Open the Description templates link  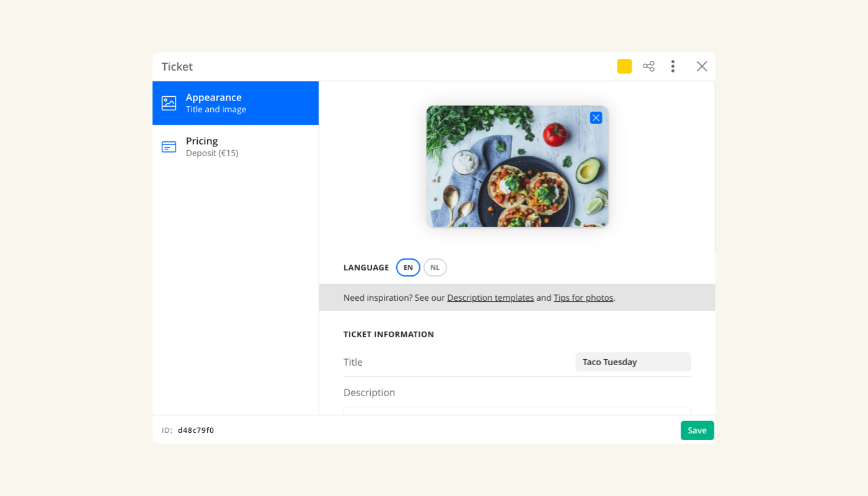(x=490, y=298)
